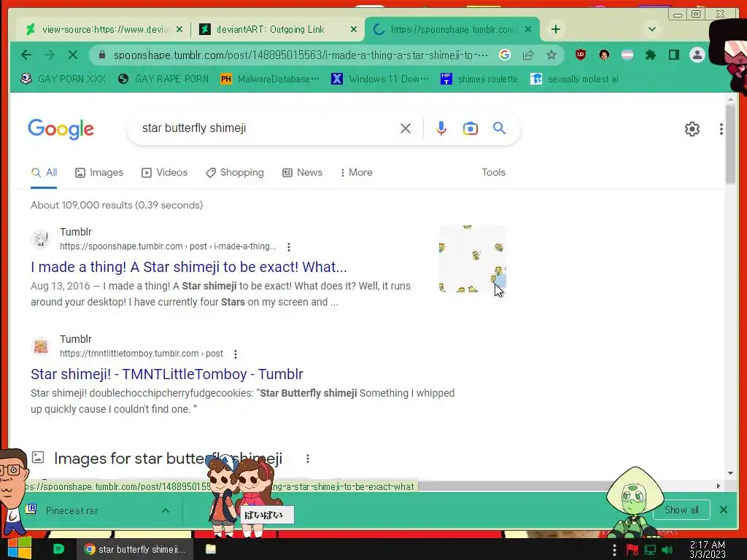The width and height of the screenshot is (747, 560).
Task: Stop page loading with the X button
Action: click(72, 55)
